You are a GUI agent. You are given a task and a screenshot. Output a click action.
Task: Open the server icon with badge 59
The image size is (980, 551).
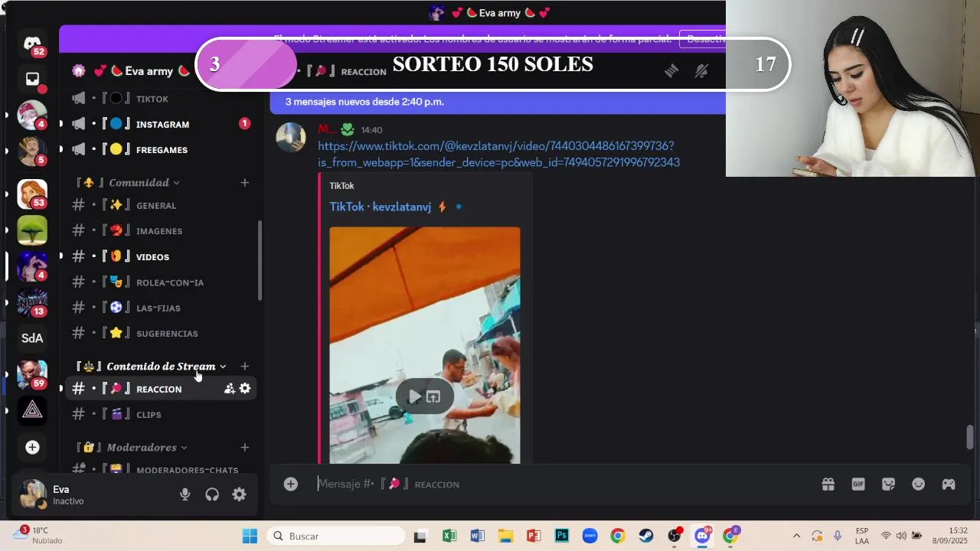[32, 374]
